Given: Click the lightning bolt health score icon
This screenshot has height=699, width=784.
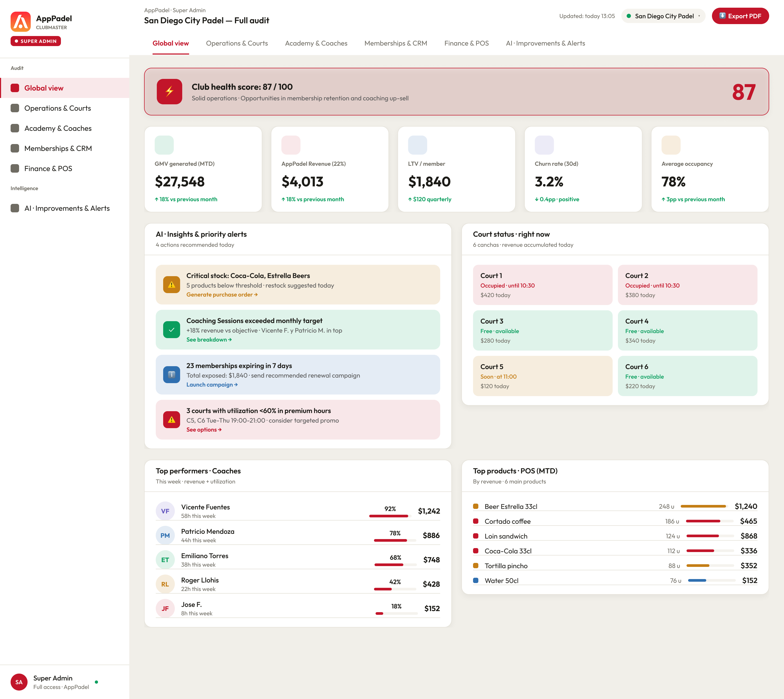Looking at the screenshot, I should [x=170, y=91].
